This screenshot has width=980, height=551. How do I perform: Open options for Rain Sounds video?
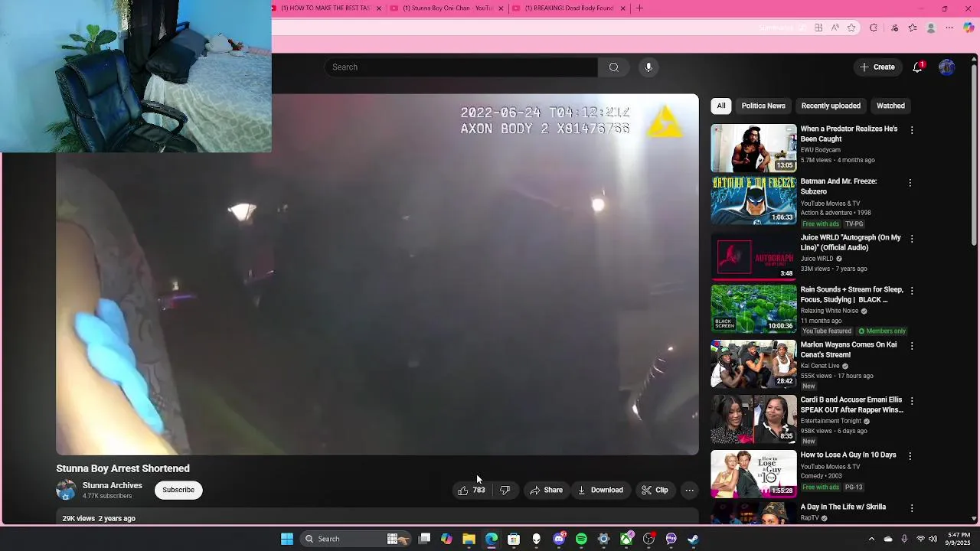point(910,291)
